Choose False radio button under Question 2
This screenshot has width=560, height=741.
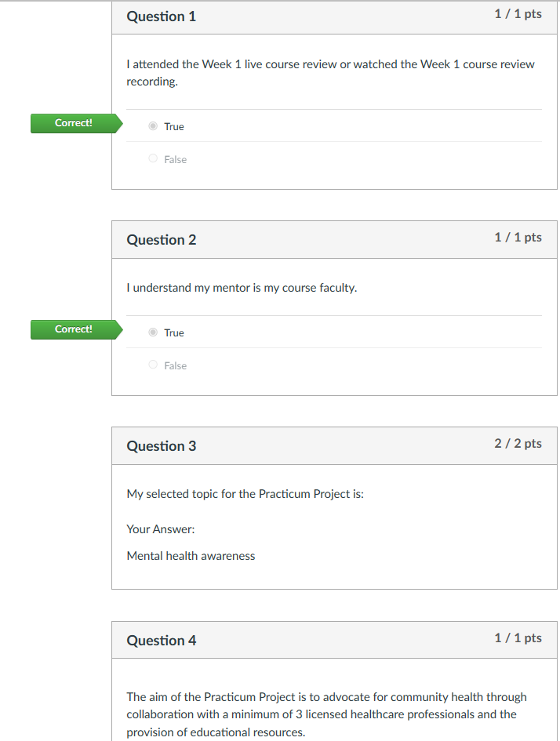(x=154, y=365)
